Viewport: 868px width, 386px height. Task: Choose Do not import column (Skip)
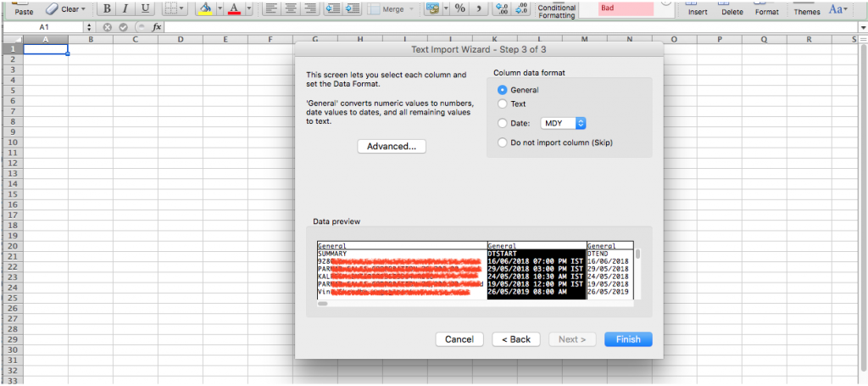pyautogui.click(x=503, y=143)
